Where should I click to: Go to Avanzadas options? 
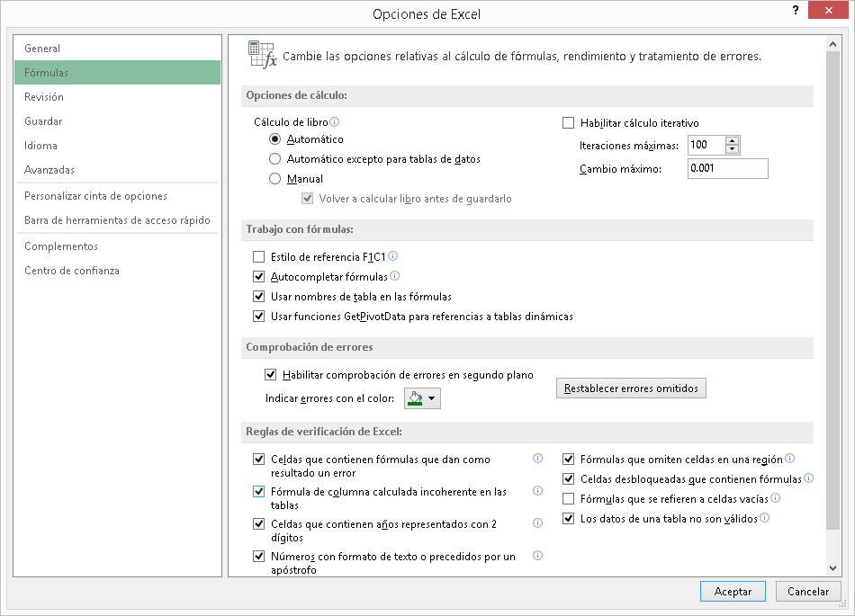(x=117, y=169)
